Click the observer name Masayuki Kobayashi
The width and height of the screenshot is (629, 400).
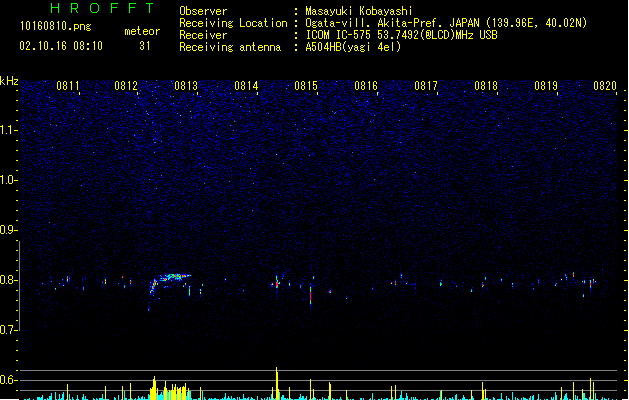coord(359,11)
